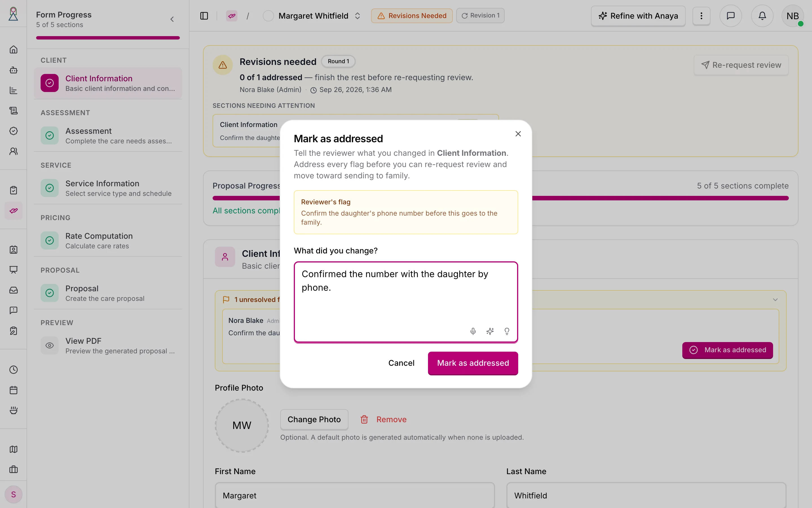Open the clock history sidebar icon
Viewport: 812px width, 508px height.
tap(14, 370)
